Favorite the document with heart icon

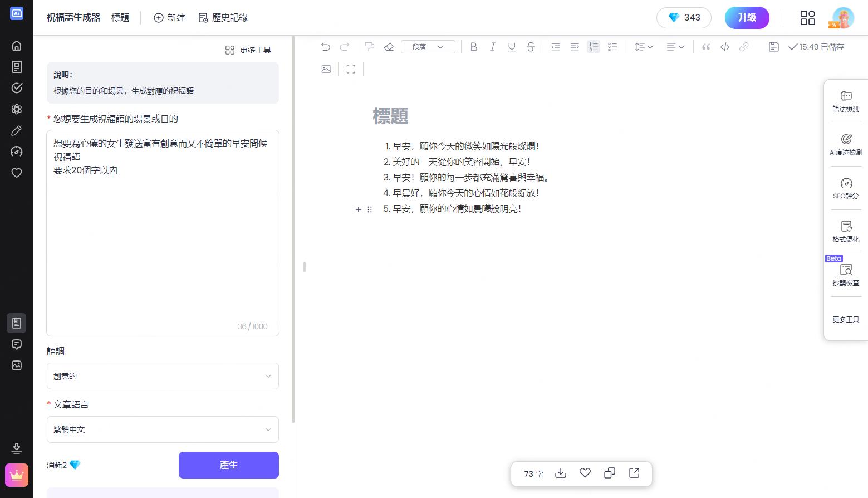click(585, 473)
